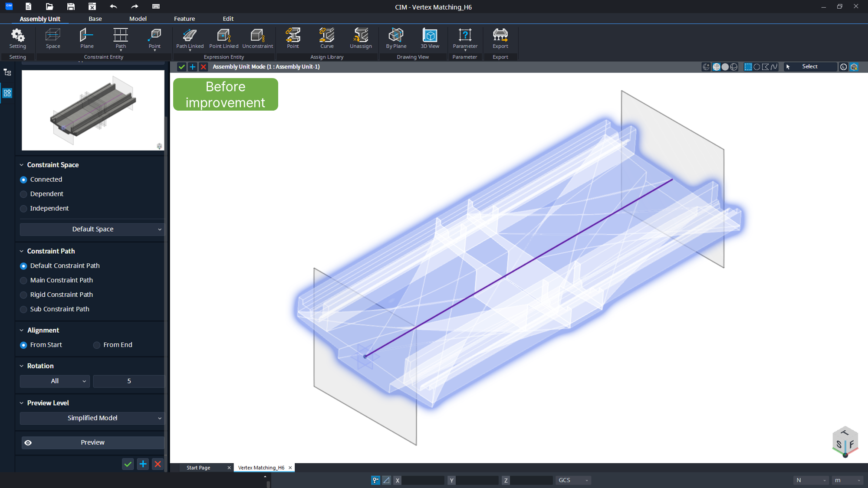868x488 pixels.
Task: Select the rectangle selection mode
Action: pos(748,67)
